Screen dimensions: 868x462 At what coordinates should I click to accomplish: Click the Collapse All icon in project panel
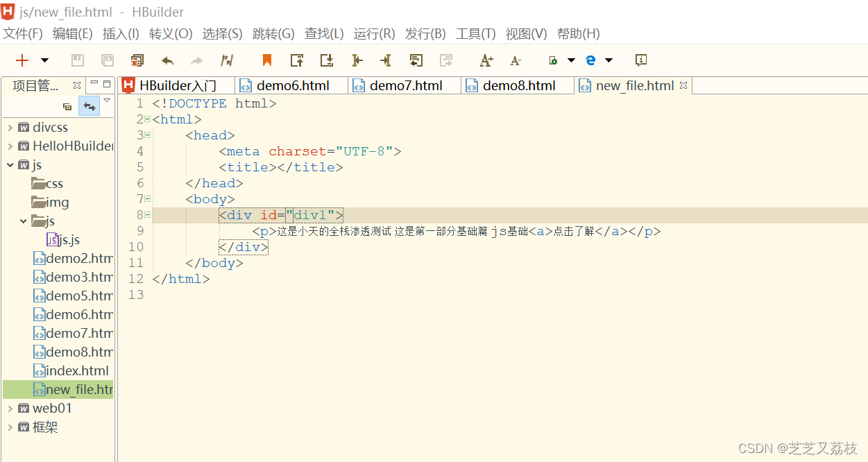[67, 107]
